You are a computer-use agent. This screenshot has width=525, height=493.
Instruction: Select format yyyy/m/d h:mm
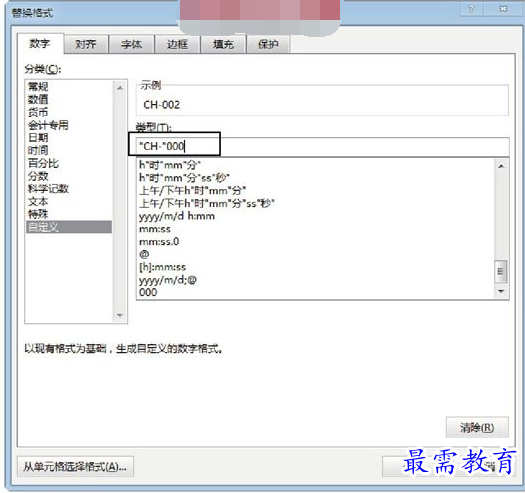(x=315, y=216)
